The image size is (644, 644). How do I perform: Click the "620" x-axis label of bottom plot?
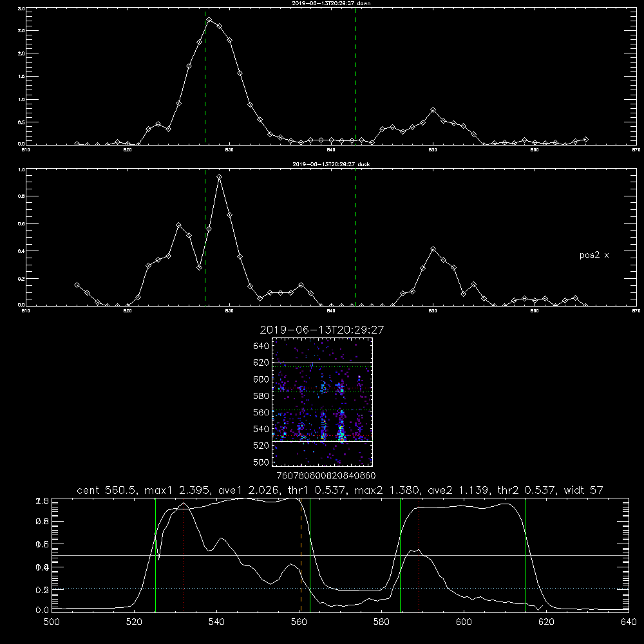(x=546, y=622)
